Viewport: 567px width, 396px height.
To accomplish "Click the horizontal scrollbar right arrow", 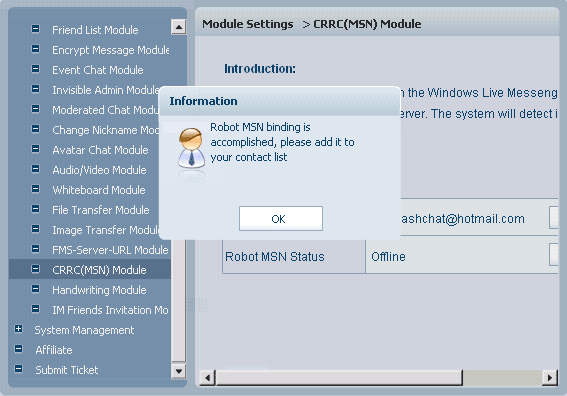I will point(550,378).
